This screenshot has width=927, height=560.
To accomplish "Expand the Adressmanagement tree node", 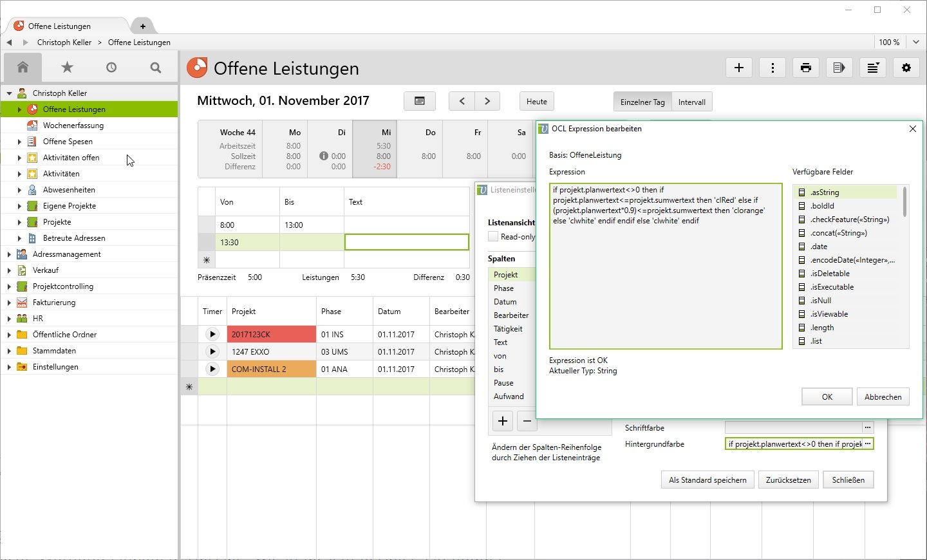I will (x=9, y=254).
